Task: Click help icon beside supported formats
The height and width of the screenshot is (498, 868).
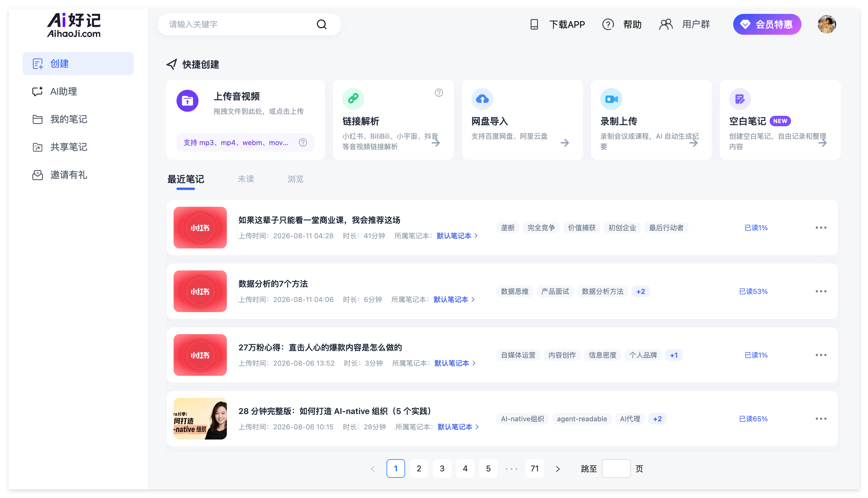Action: (303, 143)
